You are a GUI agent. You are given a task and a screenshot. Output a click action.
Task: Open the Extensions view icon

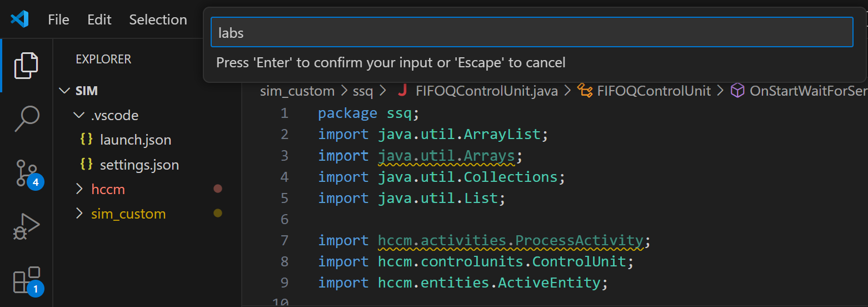[26, 280]
